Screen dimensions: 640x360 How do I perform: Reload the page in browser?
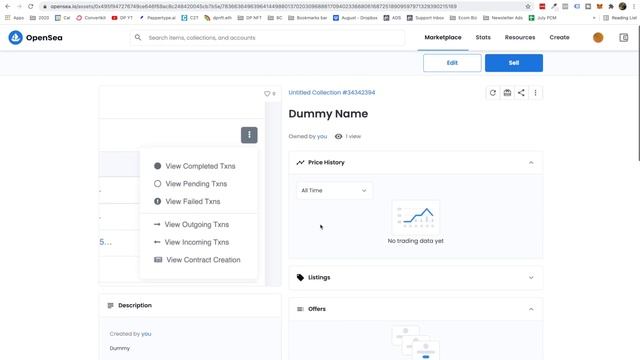31,6
